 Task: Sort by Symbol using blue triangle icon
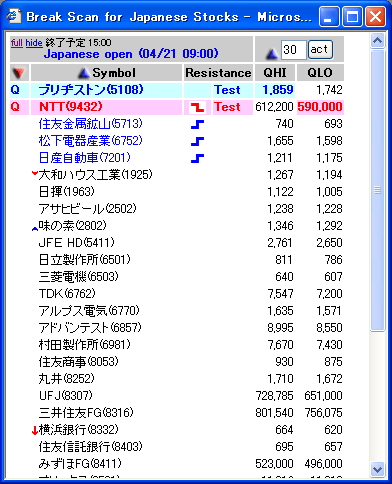click(x=84, y=73)
